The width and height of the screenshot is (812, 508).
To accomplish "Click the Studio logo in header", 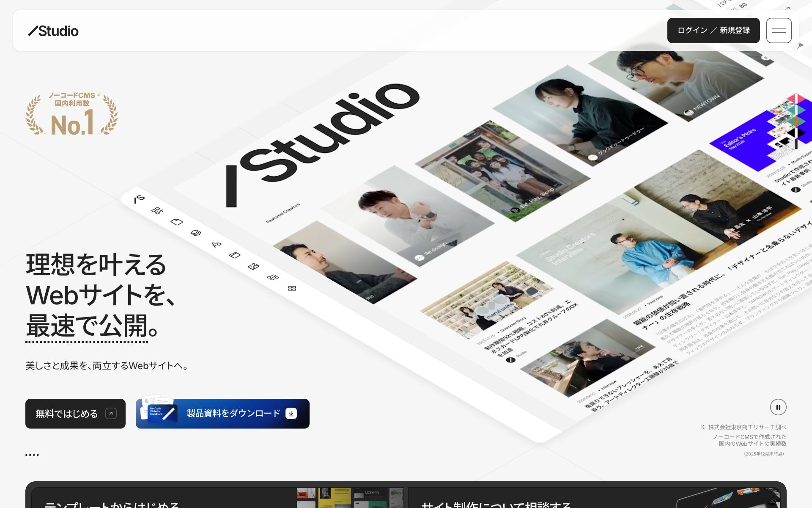I will pyautogui.click(x=53, y=31).
